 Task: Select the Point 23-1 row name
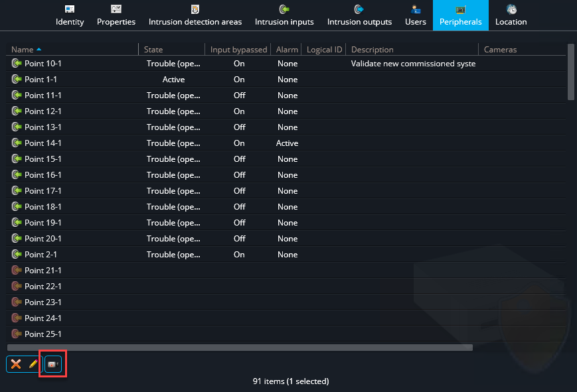click(x=43, y=302)
